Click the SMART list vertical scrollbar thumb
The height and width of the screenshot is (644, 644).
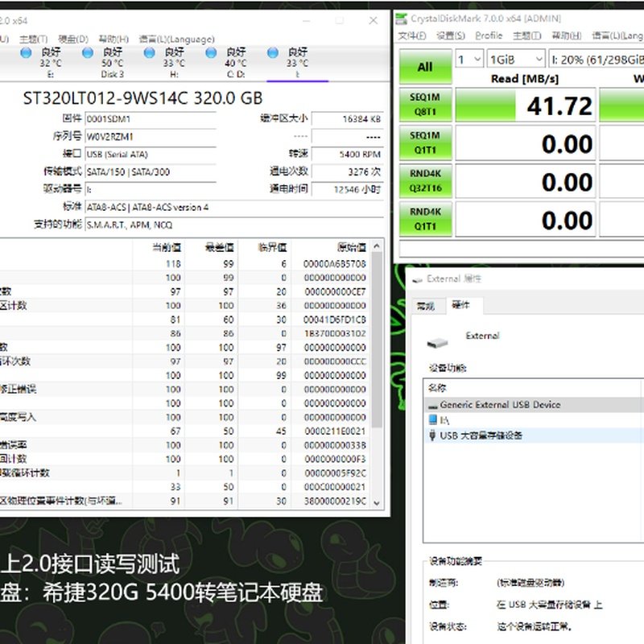(377, 339)
